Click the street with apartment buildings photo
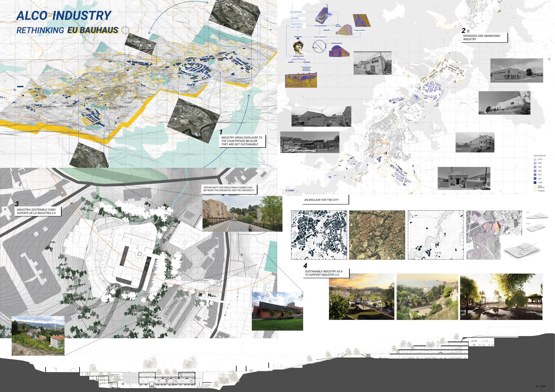Viewport: 555px width, 392px height. [242, 214]
